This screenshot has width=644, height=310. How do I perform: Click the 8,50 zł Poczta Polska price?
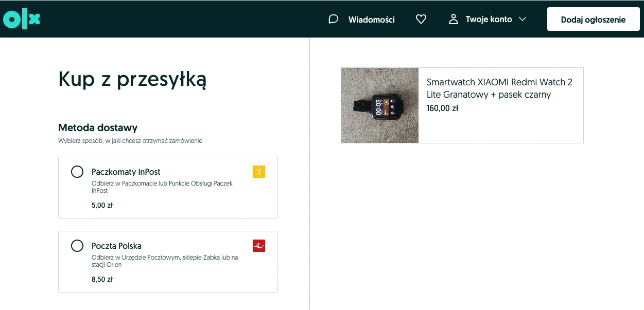click(x=102, y=280)
